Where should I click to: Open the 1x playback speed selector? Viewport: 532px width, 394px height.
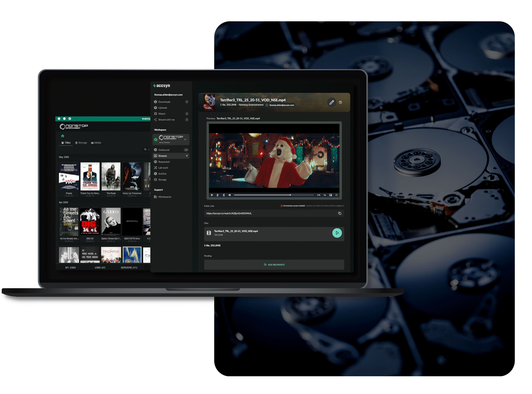click(324, 195)
